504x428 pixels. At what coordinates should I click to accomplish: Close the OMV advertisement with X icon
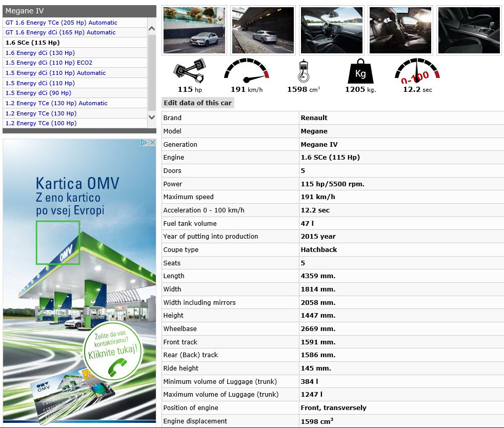click(152, 143)
